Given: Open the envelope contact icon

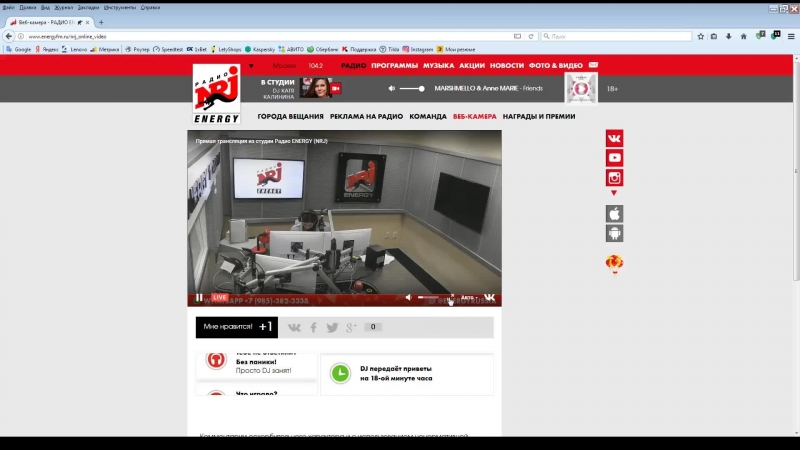Looking at the screenshot, I should [593, 65].
